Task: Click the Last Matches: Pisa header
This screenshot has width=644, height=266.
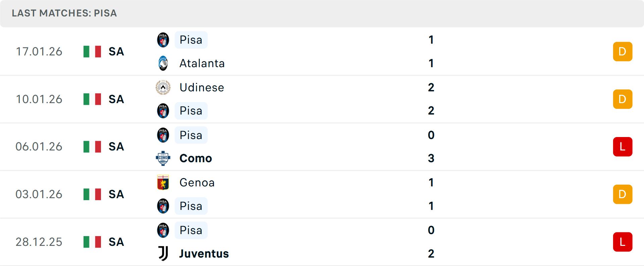Action: [64, 13]
